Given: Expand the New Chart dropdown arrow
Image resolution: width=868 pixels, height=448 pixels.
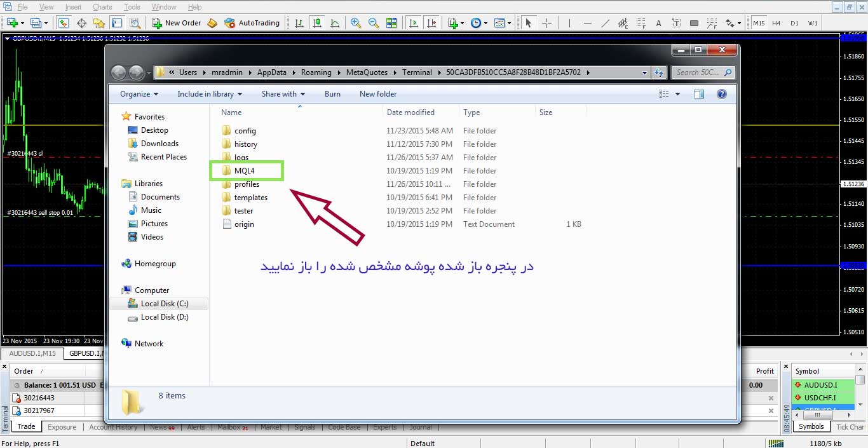Looking at the screenshot, I should tap(22, 23).
